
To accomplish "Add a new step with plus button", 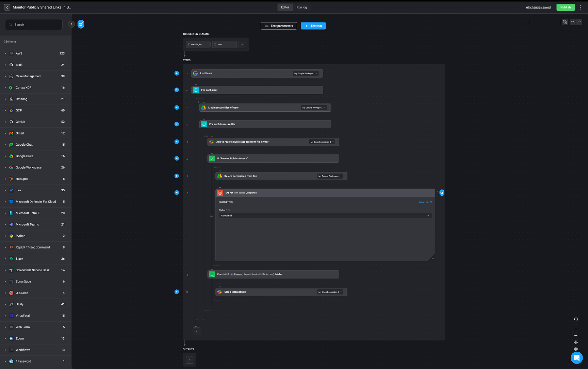I will (x=196, y=331).
